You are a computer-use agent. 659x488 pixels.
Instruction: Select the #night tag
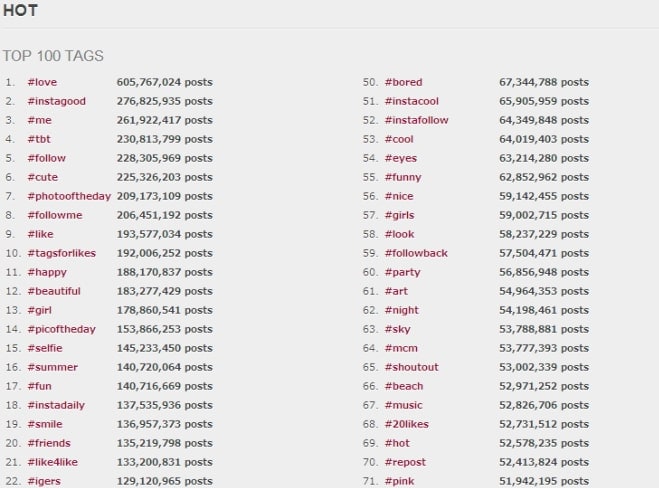pyautogui.click(x=401, y=310)
